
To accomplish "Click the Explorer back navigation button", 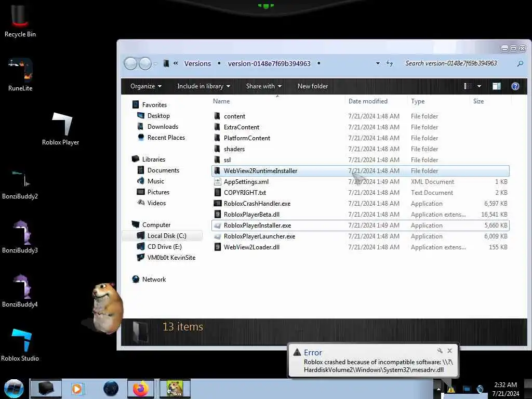I will 130,63.
